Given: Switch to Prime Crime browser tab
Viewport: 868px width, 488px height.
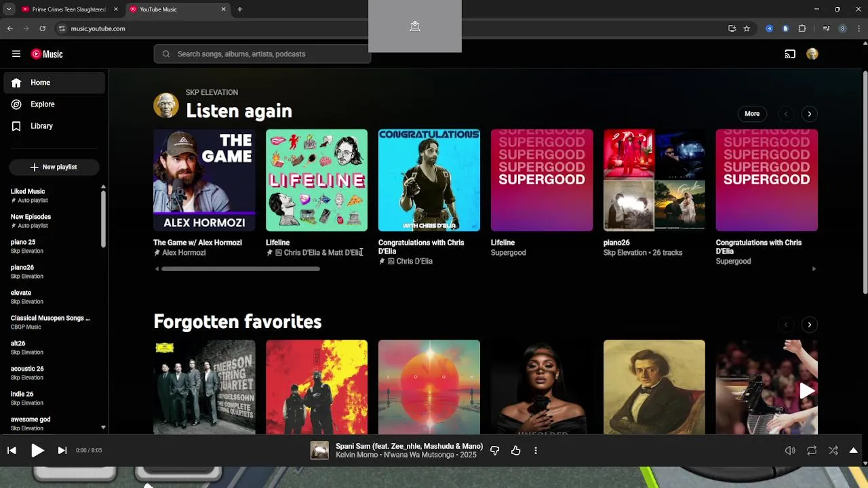Looking at the screenshot, I should click(x=68, y=9).
